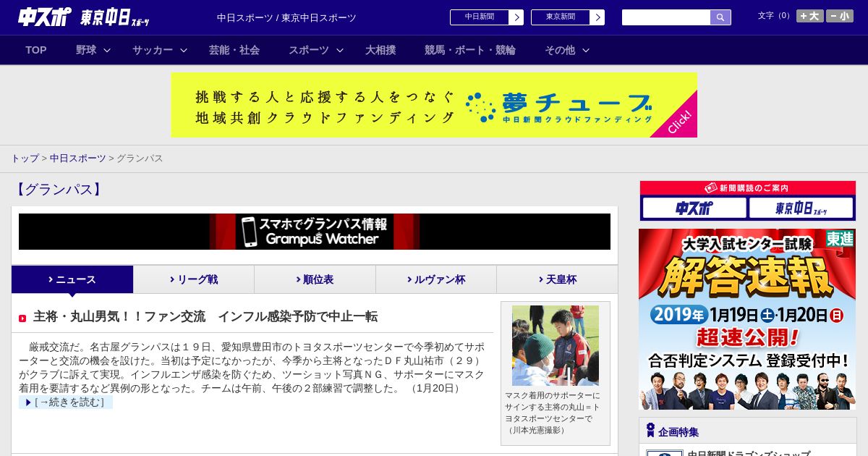Viewport: 868px width, 456px height.
Task: Switch to the リーグ戦 tab
Action: pos(194,279)
